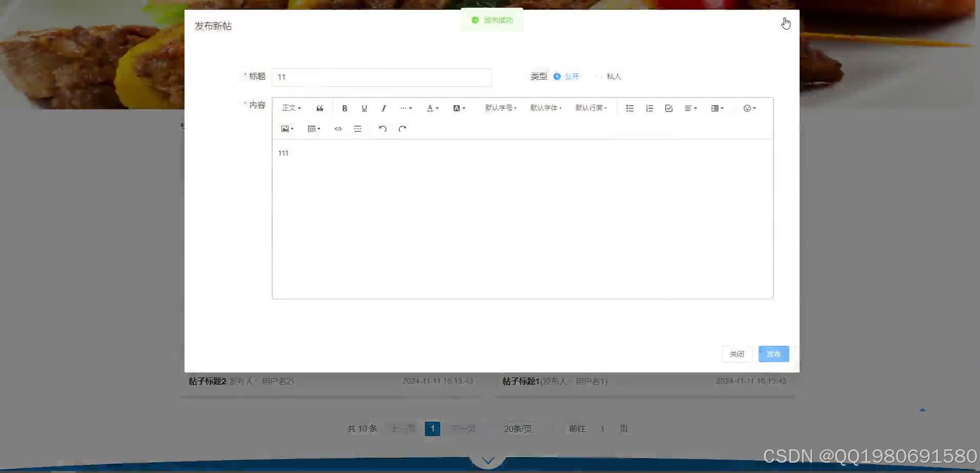Click the undo icon in the editor
Screen dimensions: 980x473
(382, 128)
